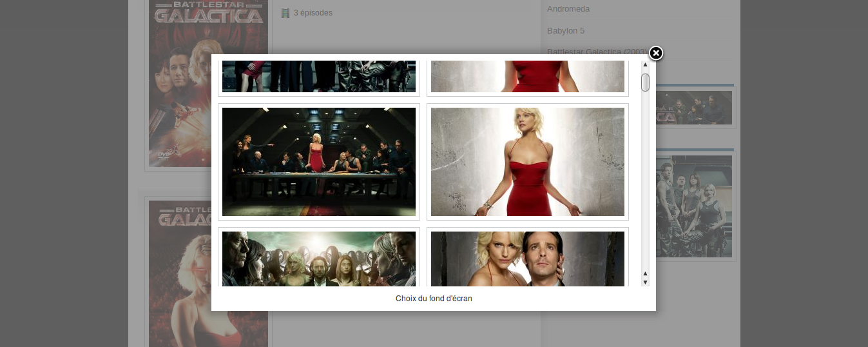Open the sidebar standing cast image
This screenshot has width=868, height=347.
coord(694,206)
